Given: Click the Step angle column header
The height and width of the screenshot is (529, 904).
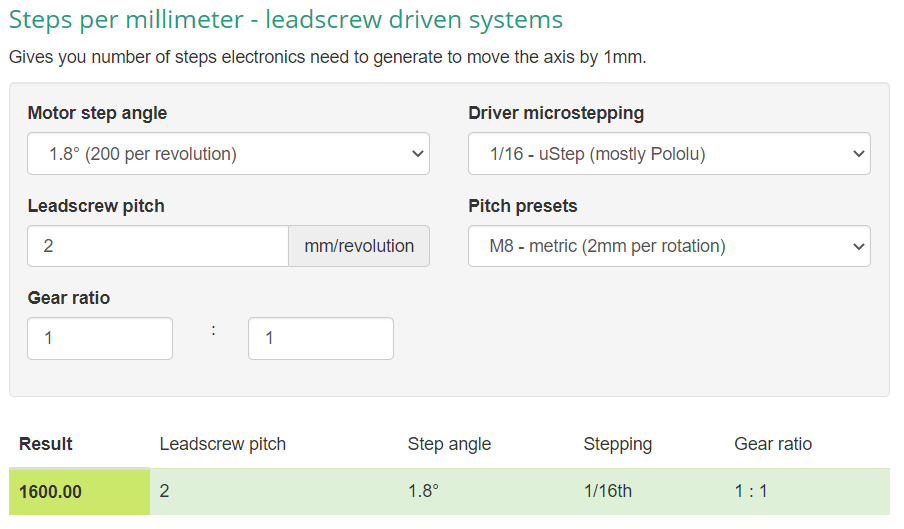Looking at the screenshot, I should [449, 444].
